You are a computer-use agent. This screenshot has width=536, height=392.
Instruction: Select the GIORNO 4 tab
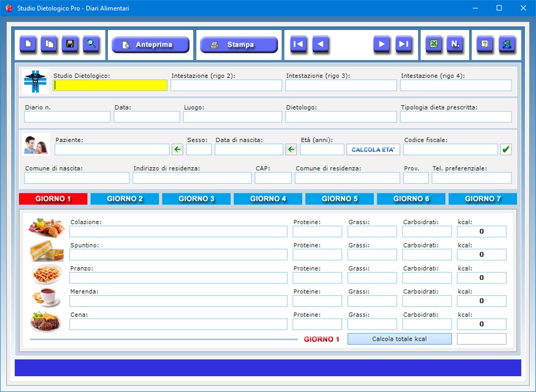point(268,198)
